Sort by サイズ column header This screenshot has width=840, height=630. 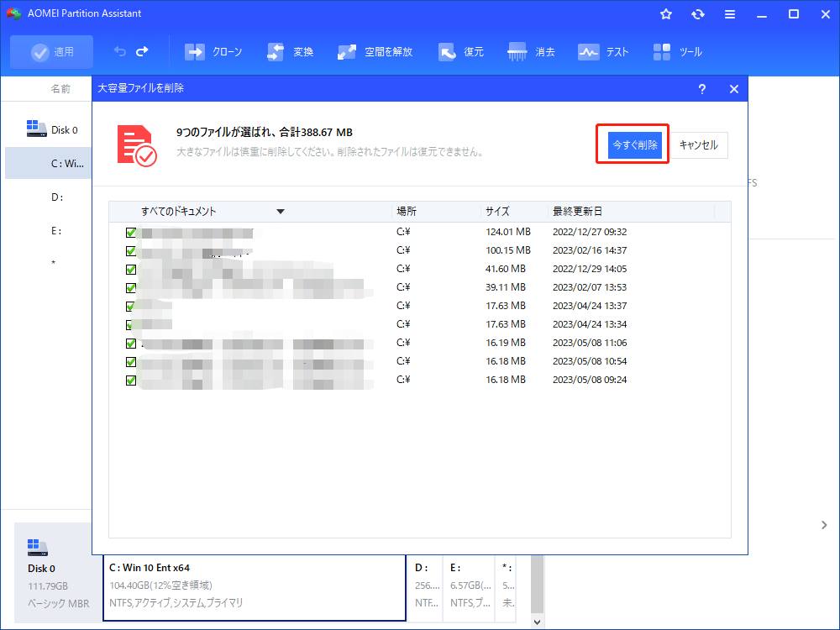(497, 212)
